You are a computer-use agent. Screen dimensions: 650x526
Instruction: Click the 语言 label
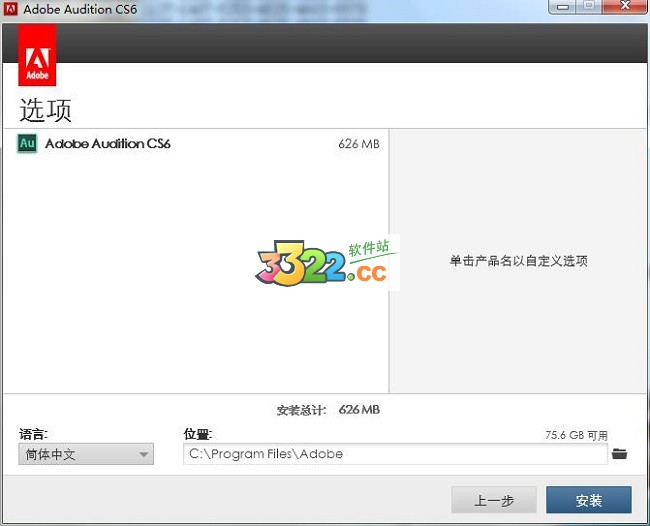pyautogui.click(x=33, y=434)
